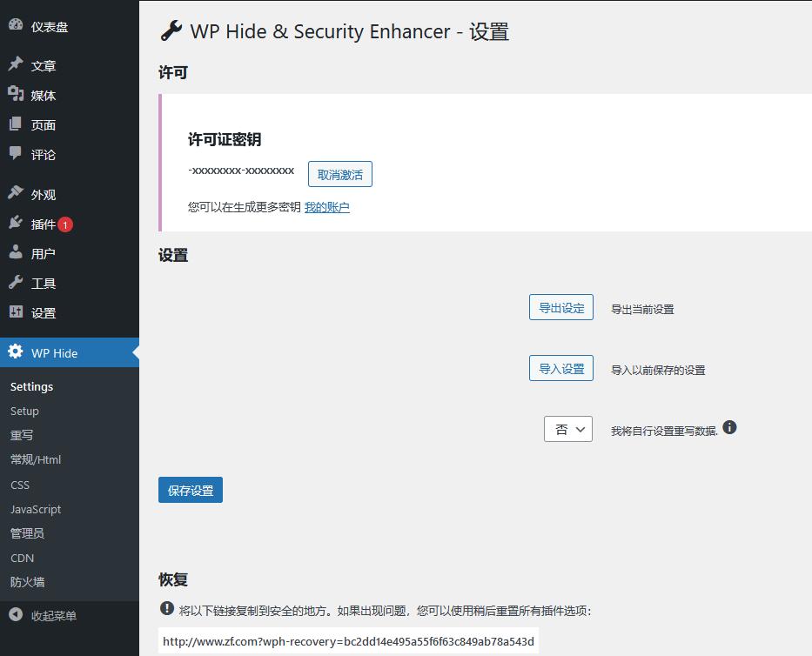Open the JavaScript submenu item
Viewport: 812px width, 656px height.
coord(35,510)
